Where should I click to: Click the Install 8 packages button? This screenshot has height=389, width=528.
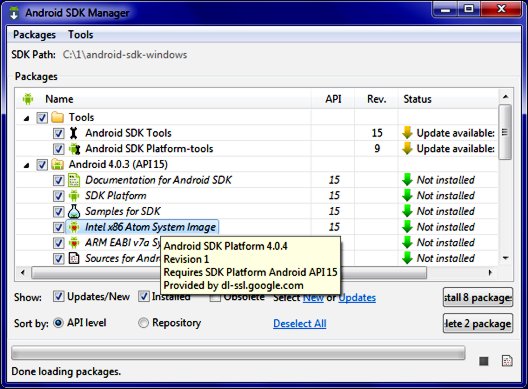tap(478, 297)
